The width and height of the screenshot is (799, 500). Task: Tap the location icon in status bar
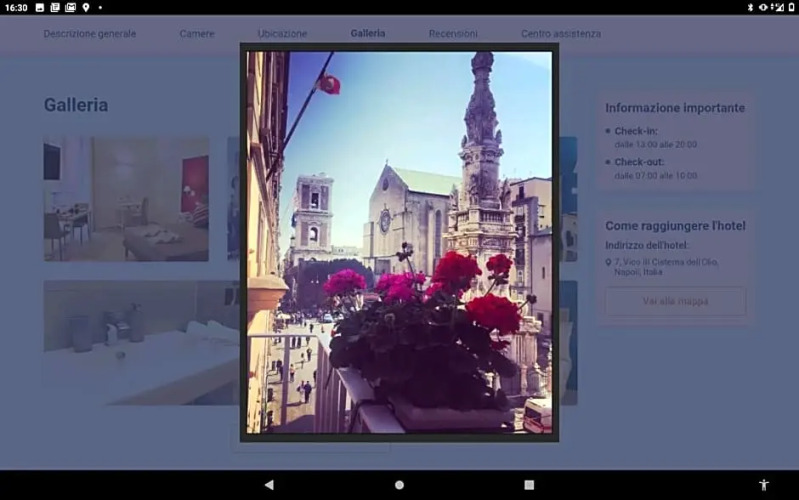[x=86, y=7]
